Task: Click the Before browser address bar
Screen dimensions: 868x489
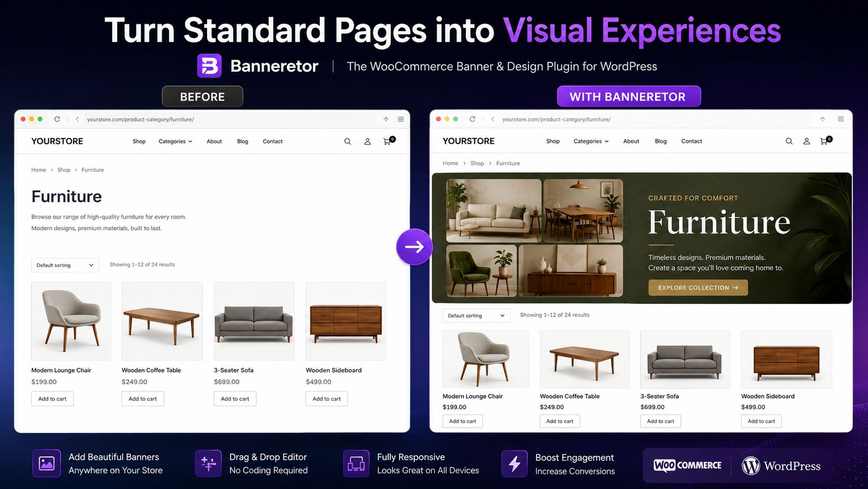Action: coord(230,119)
